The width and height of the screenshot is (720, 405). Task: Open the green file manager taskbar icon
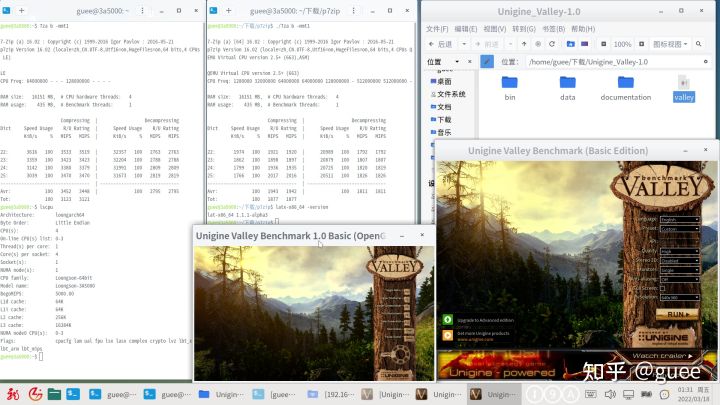point(54,394)
